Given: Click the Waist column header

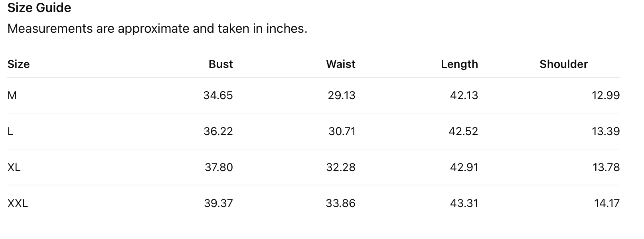Looking at the screenshot, I should (340, 64).
